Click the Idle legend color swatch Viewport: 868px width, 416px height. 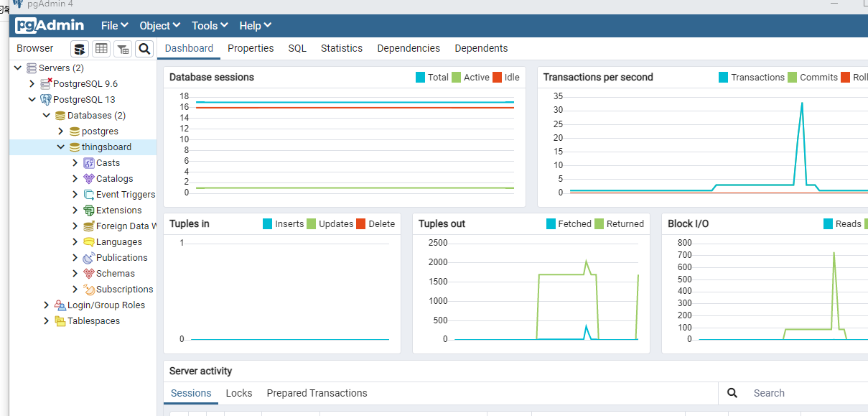coord(498,77)
